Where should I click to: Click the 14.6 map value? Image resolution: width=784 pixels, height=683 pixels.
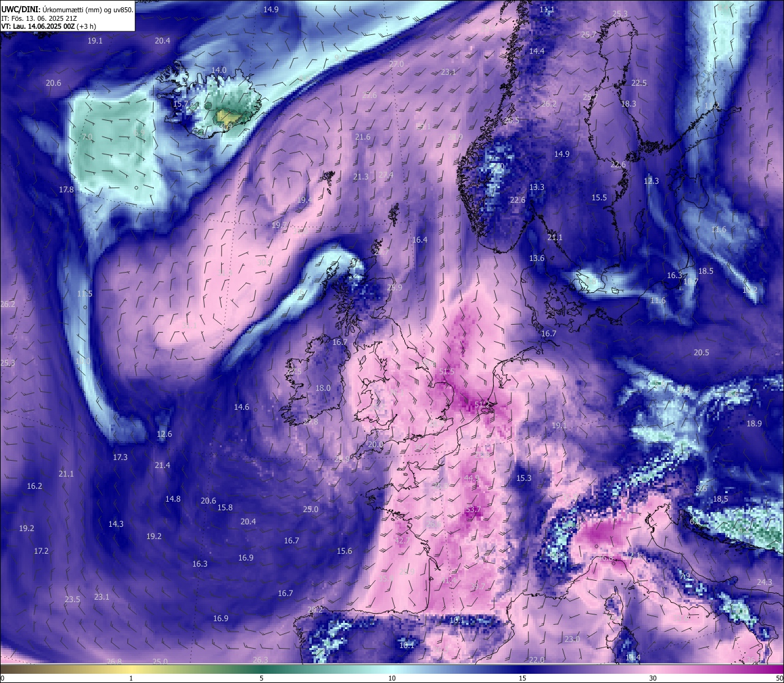241,407
